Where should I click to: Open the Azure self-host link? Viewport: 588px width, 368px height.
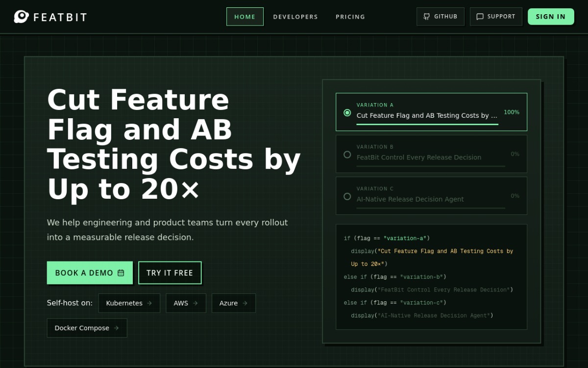234,303
